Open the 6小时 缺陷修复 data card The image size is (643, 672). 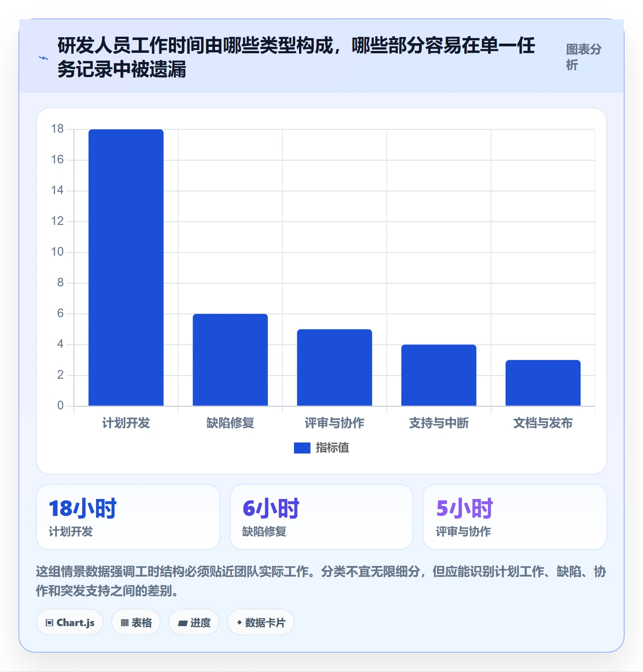pyautogui.click(x=321, y=517)
